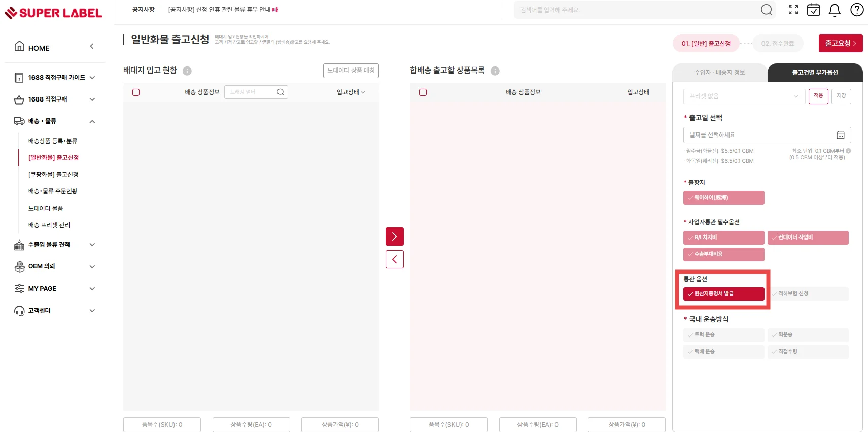
Task: Switch to the 출고건별 부가옵션 tab
Action: tap(815, 73)
